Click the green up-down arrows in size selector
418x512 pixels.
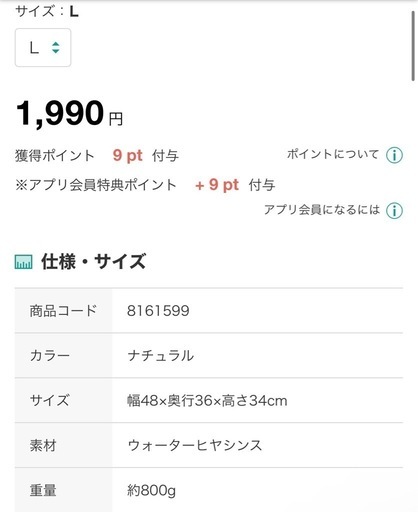(x=55, y=48)
